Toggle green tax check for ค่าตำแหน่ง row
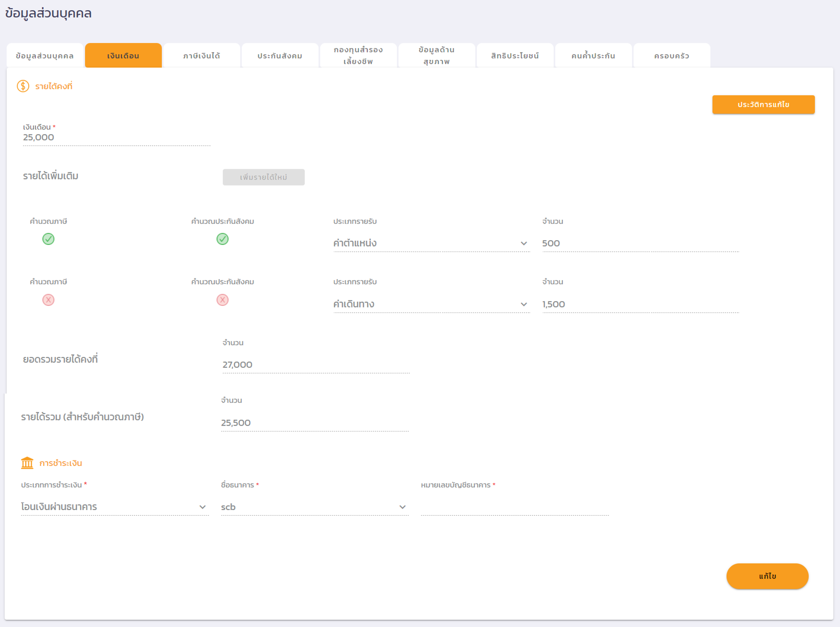The width and height of the screenshot is (840, 627). point(48,239)
